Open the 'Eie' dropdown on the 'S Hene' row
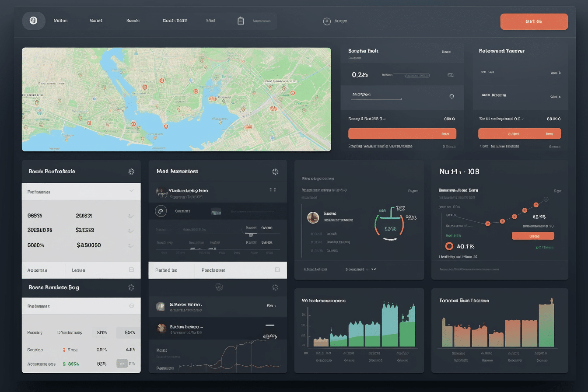The height and width of the screenshot is (392, 588). tap(271, 306)
